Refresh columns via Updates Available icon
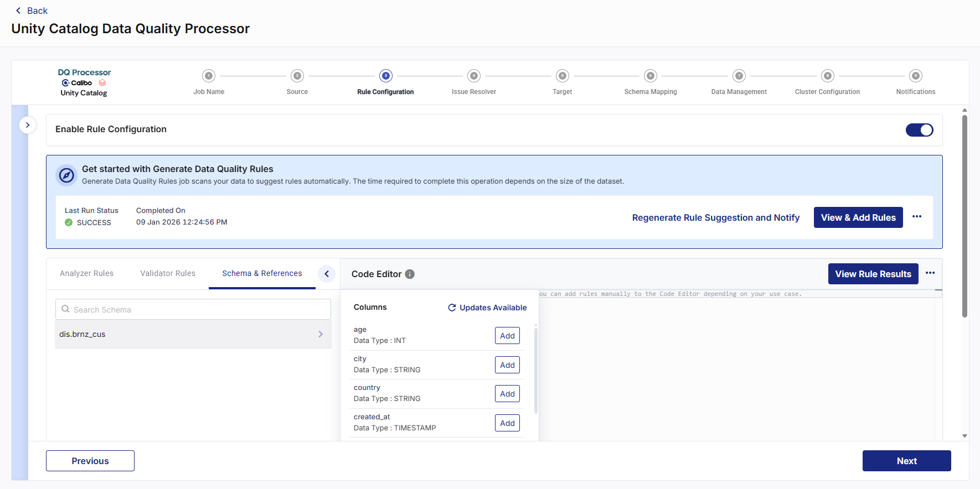Screen dimensions: 980x489 (x=452, y=308)
